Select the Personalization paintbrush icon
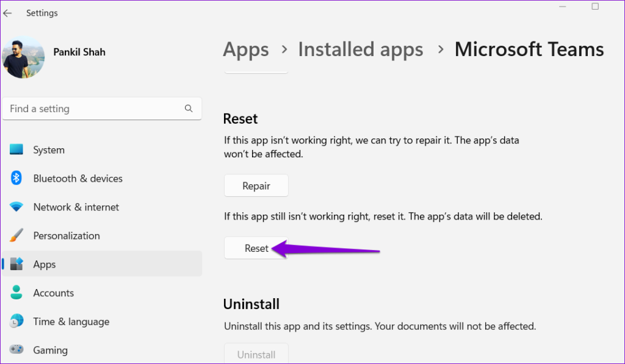This screenshot has width=625, height=364. pos(17,235)
